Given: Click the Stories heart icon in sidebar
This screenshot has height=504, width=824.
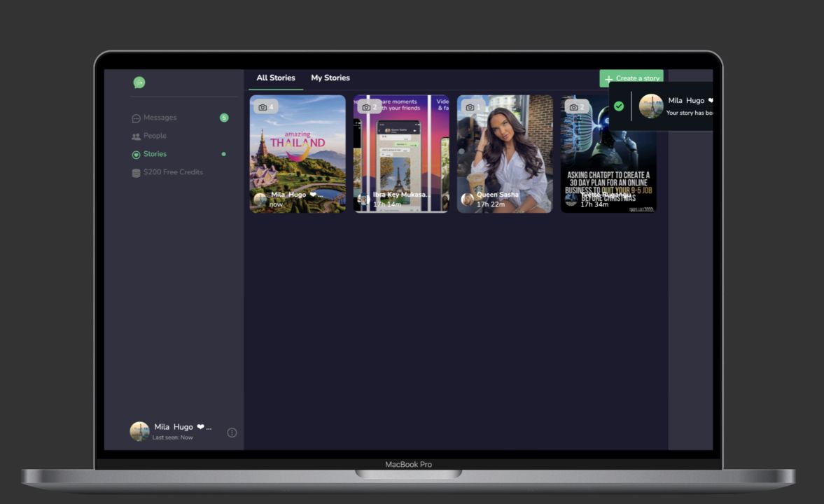Looking at the screenshot, I should point(136,155).
